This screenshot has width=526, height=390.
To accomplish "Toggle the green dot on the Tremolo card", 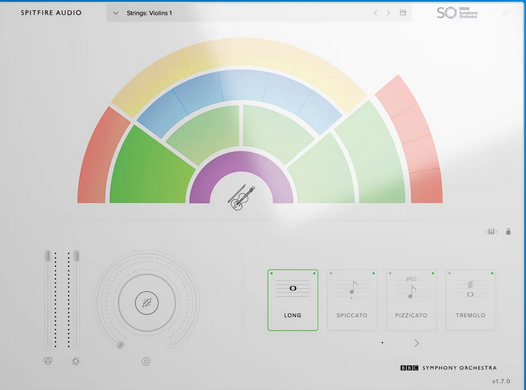I will [x=492, y=273].
